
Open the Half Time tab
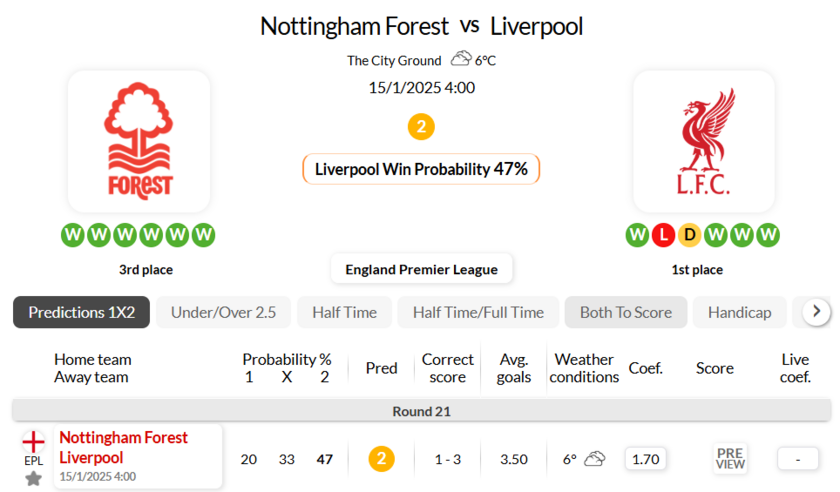click(344, 312)
